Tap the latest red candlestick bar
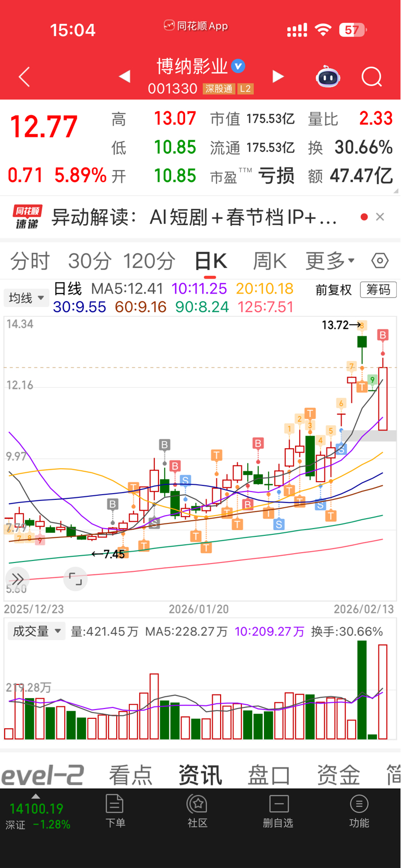The image size is (401, 868). tap(383, 399)
